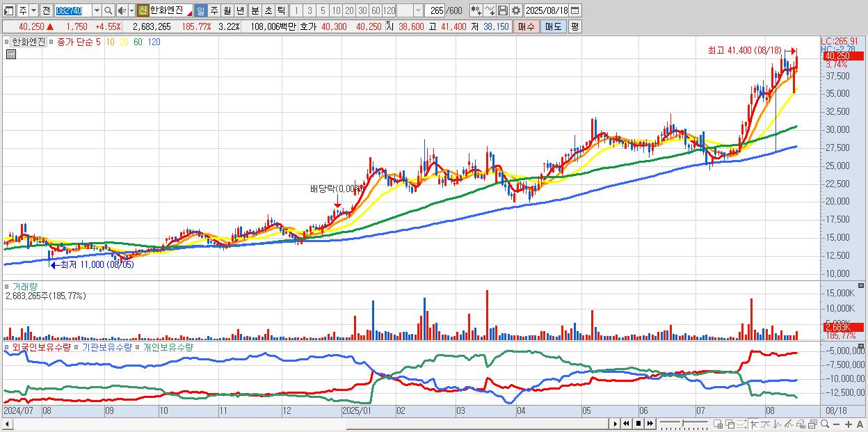This screenshot has width=868, height=432.
Task: Click the indicator add icon left of save
Action: tap(490, 10)
